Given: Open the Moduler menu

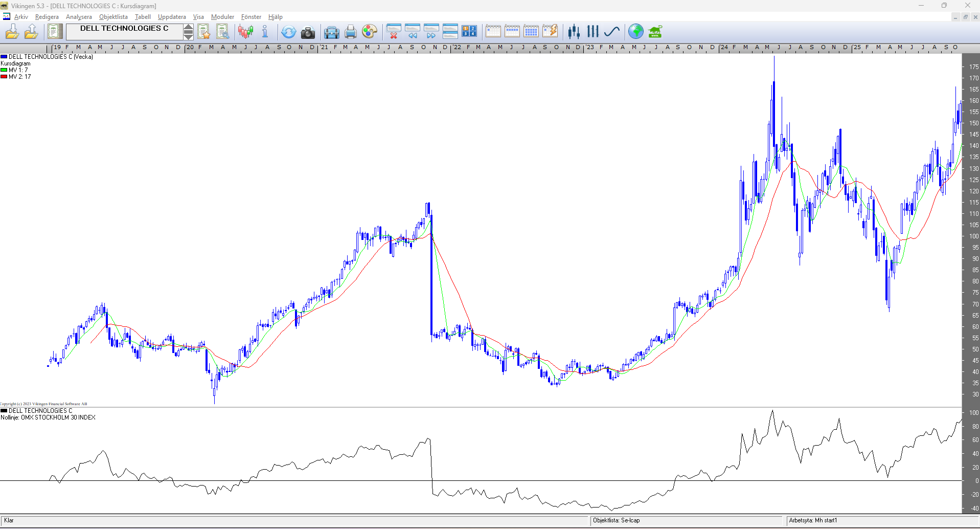Looking at the screenshot, I should pos(222,17).
